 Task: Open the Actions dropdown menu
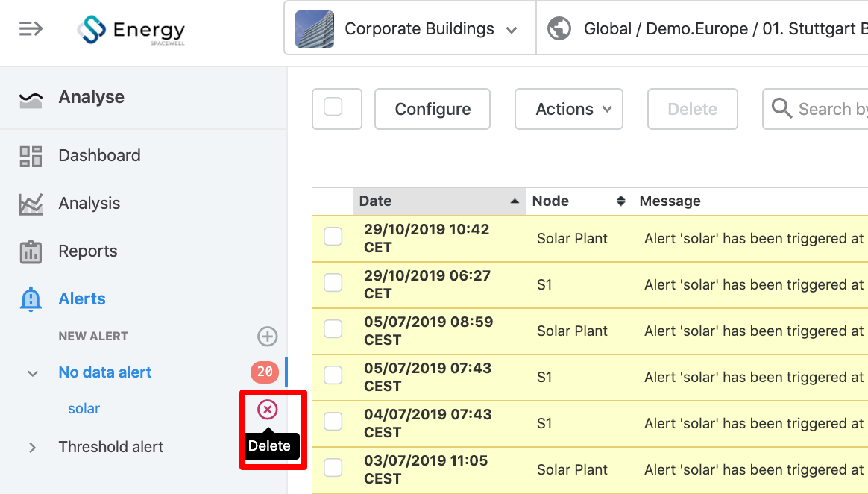coord(568,109)
